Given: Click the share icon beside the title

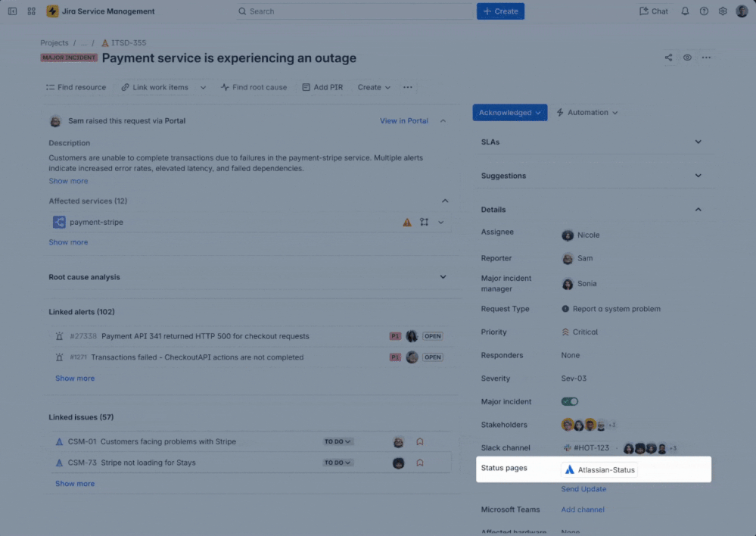Looking at the screenshot, I should point(668,58).
